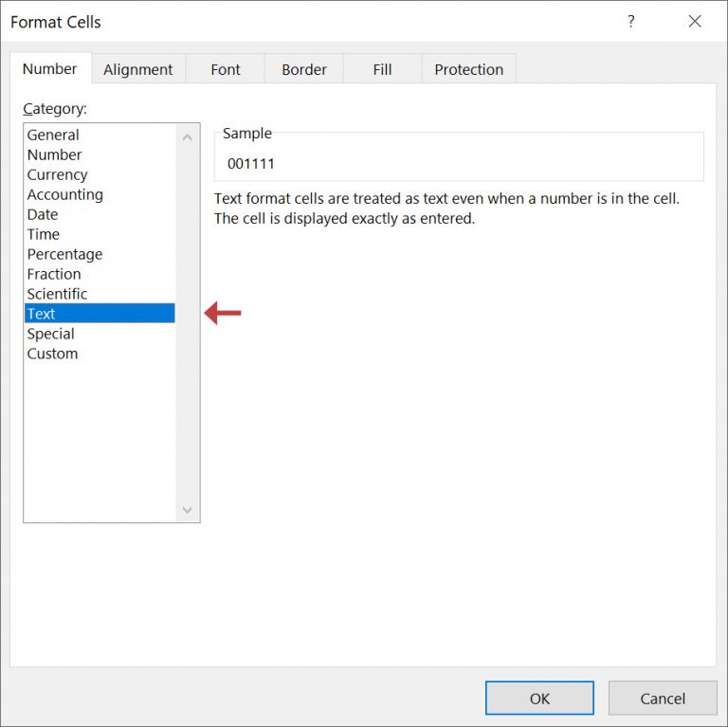
Task: Click the category list scroll up arrow
Action: (187, 137)
